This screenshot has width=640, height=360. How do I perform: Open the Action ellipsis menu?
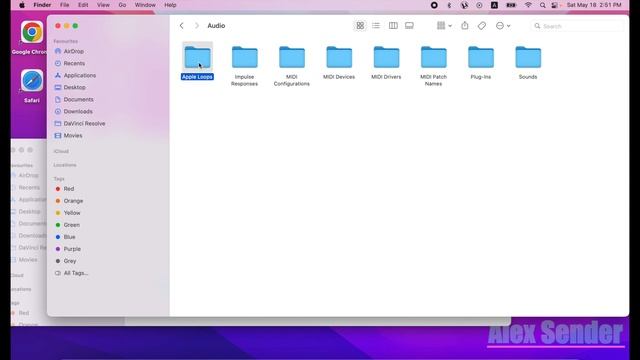pyautogui.click(x=503, y=26)
